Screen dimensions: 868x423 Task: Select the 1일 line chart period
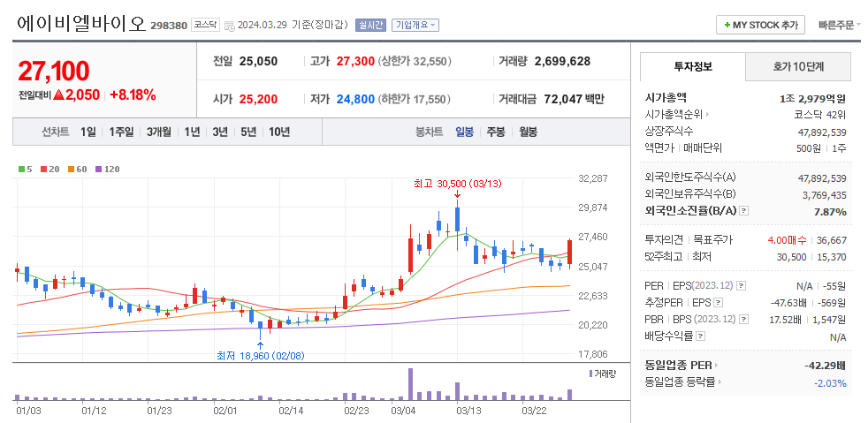88,132
